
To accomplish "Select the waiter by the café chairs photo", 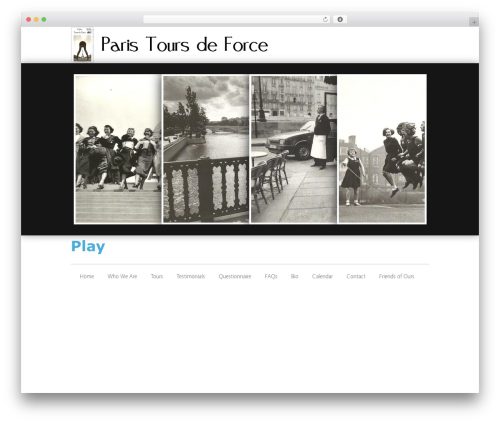I will [294, 149].
